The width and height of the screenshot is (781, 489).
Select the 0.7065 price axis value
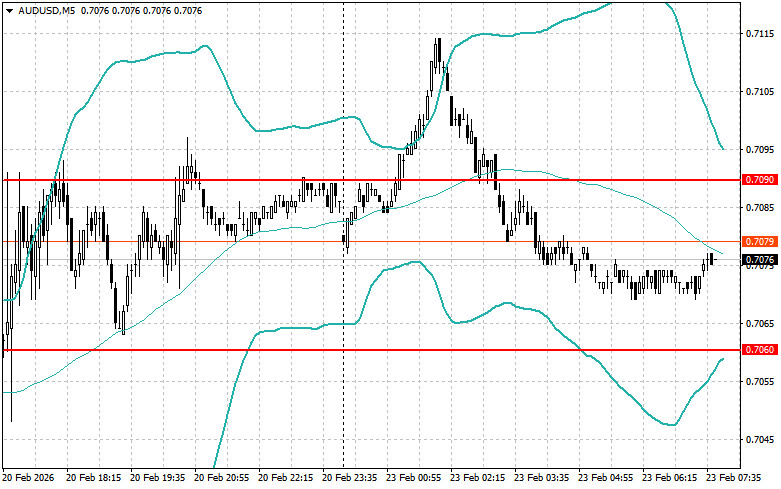click(x=760, y=324)
